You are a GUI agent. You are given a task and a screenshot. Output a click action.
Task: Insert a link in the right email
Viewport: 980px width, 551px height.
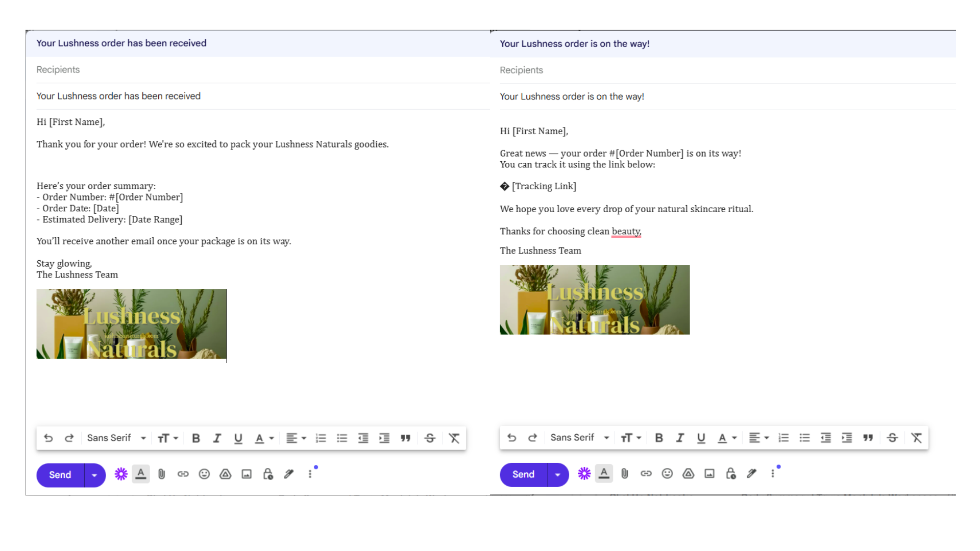[646, 474]
